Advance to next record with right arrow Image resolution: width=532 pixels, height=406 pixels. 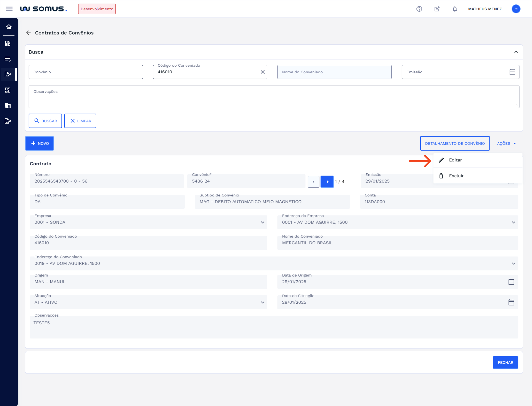point(327,181)
